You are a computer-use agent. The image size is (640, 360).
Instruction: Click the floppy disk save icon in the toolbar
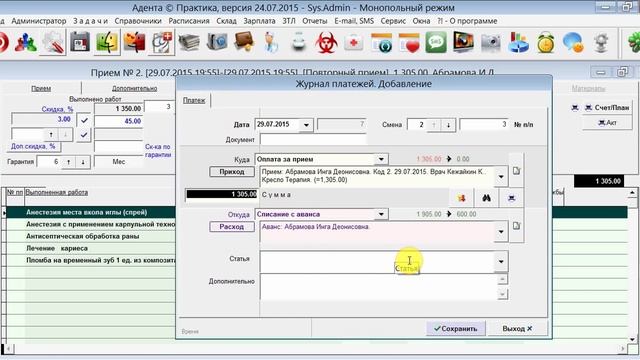[x=80, y=42]
